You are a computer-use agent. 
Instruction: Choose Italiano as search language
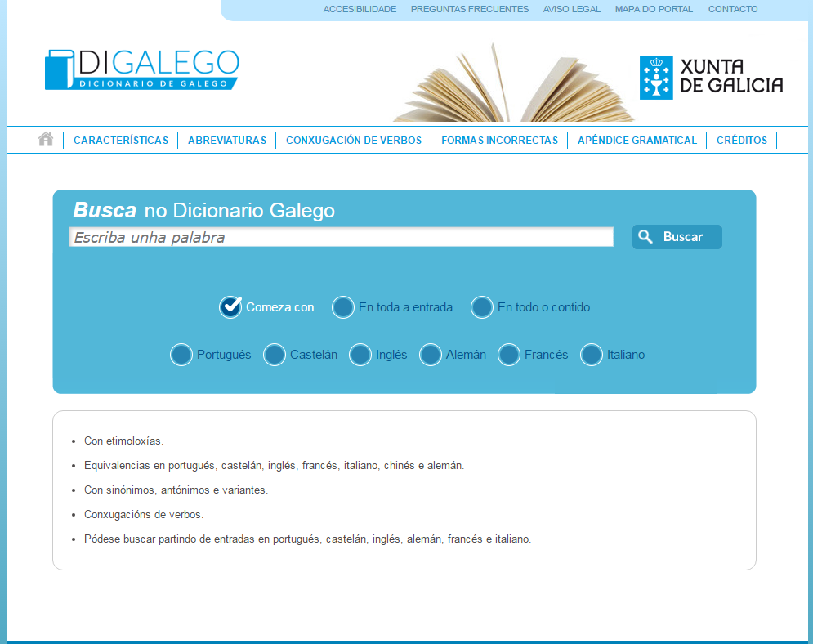(x=592, y=355)
